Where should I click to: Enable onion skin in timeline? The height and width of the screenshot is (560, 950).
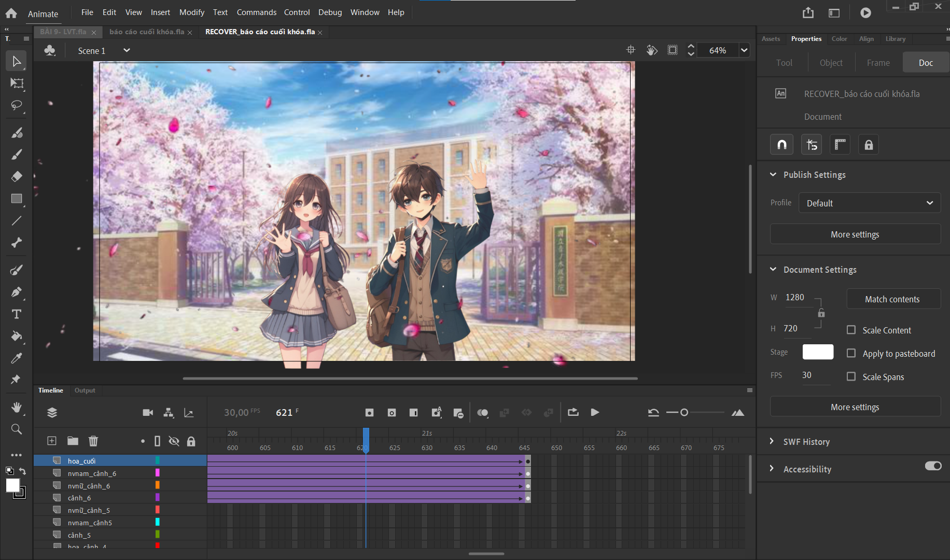(x=483, y=413)
